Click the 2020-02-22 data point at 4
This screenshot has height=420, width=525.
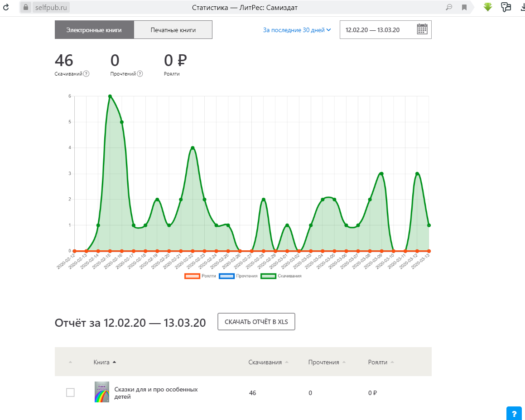[x=193, y=148]
